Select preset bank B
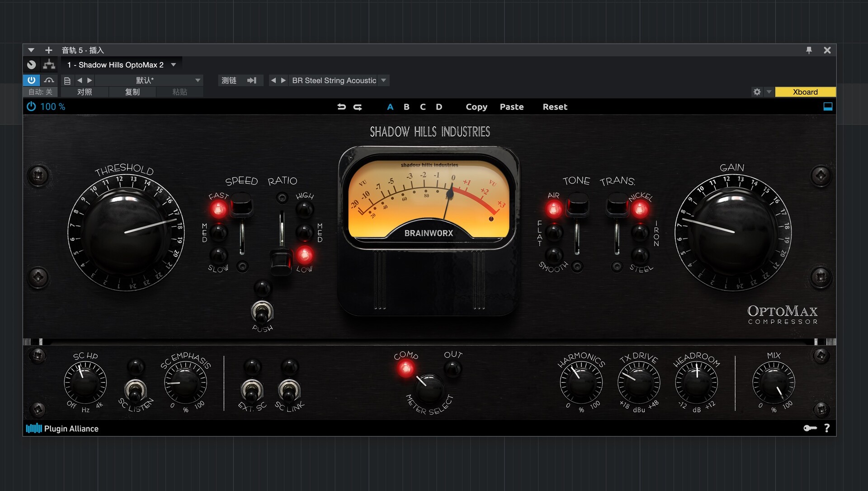Image resolution: width=868 pixels, height=491 pixels. click(406, 107)
